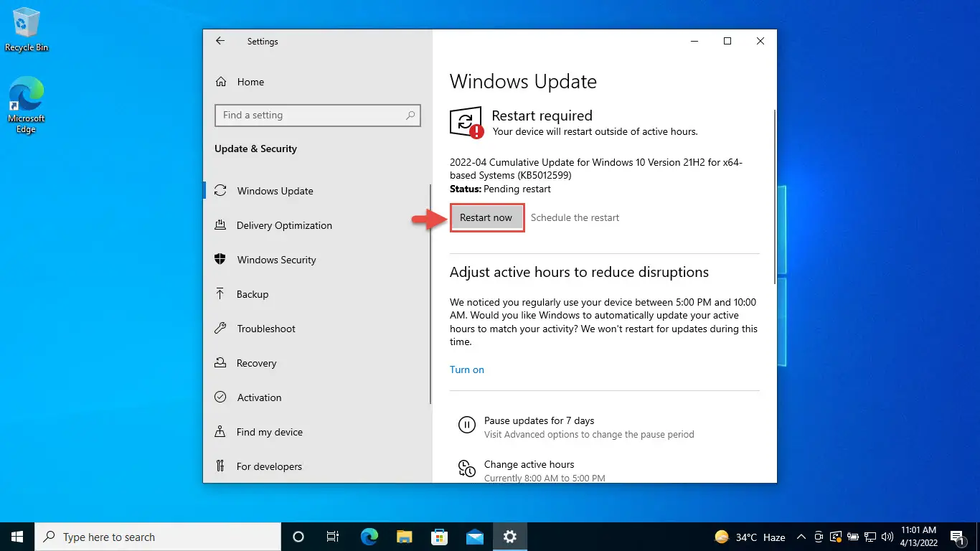980x551 pixels.
Task: Close the Settings window
Action: click(x=760, y=42)
